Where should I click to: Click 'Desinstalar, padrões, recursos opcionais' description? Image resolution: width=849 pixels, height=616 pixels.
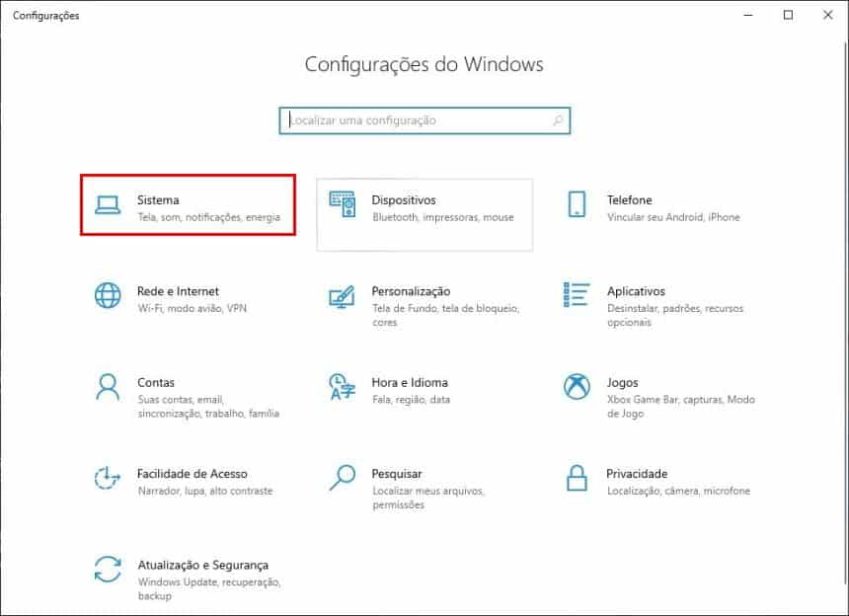[675, 315]
